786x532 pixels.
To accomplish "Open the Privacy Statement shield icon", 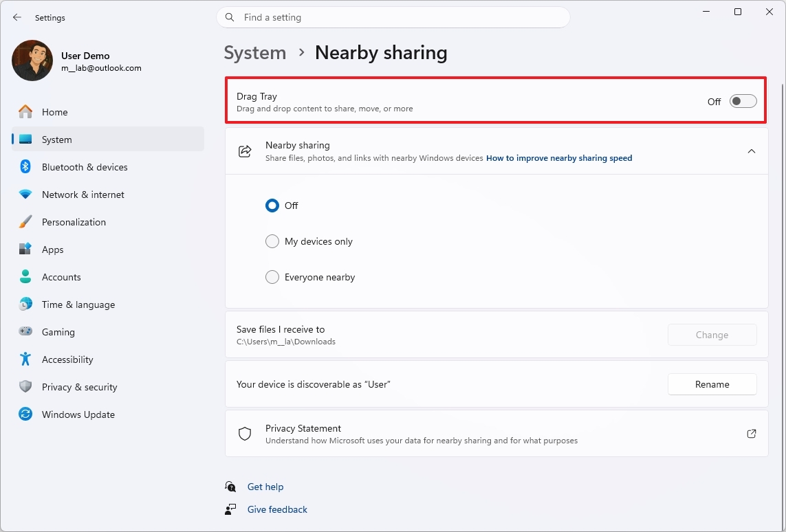I will coord(245,433).
